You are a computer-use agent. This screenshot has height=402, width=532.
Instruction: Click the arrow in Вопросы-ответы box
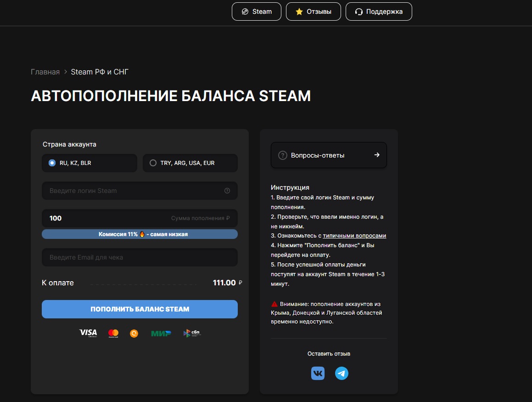[x=376, y=155]
